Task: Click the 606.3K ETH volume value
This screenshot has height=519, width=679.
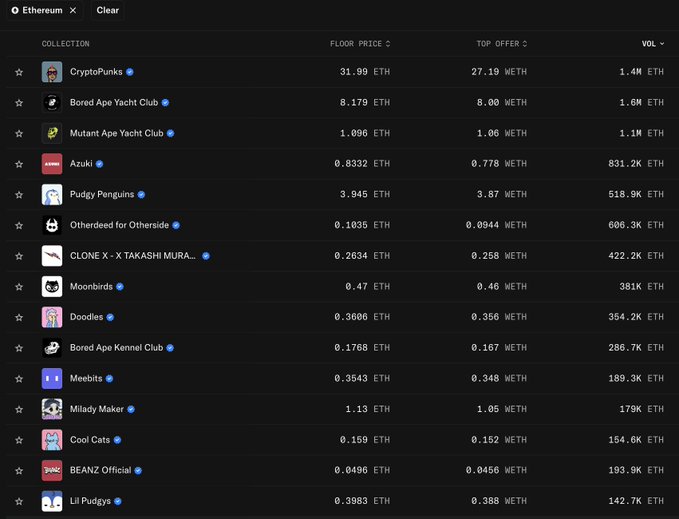Action: [x=636, y=225]
